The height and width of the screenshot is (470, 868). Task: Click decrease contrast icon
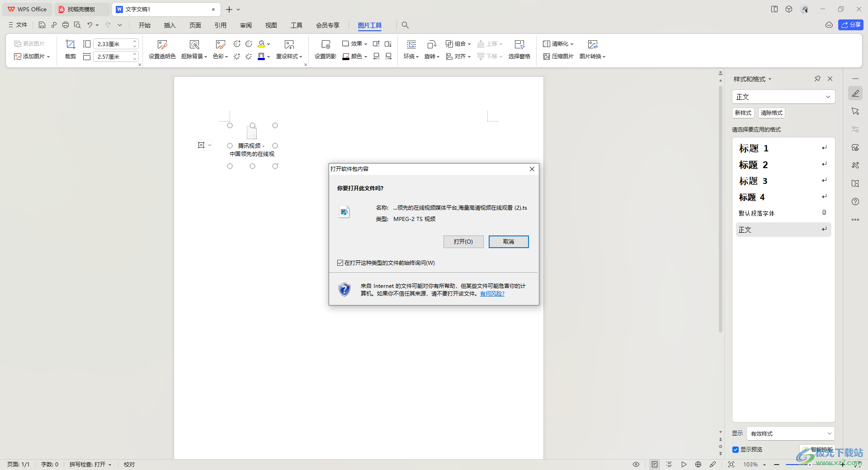[249, 44]
